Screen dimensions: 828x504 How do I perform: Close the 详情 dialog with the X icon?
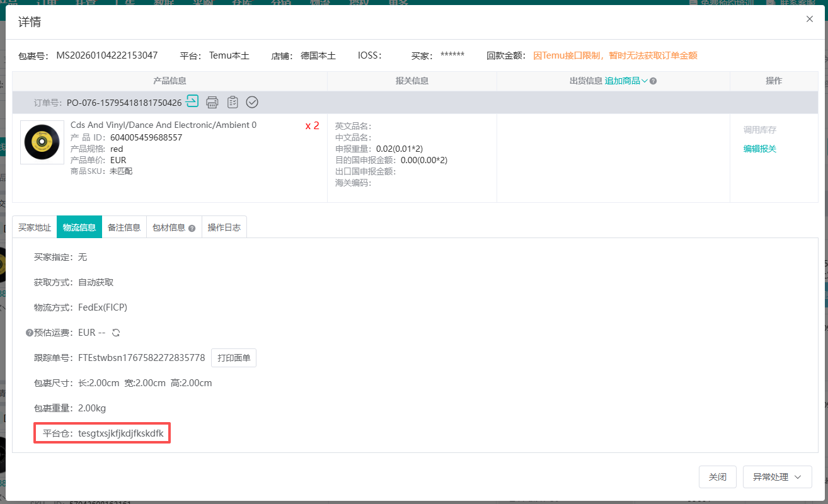pos(810,20)
